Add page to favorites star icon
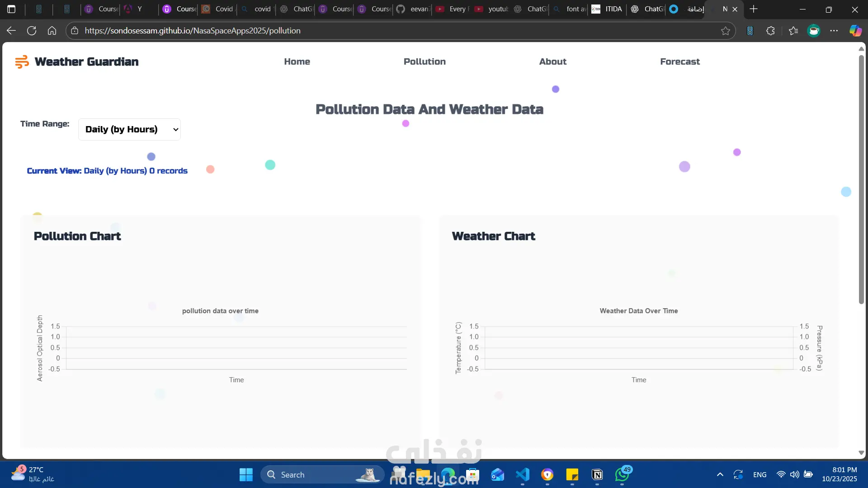 tap(726, 31)
